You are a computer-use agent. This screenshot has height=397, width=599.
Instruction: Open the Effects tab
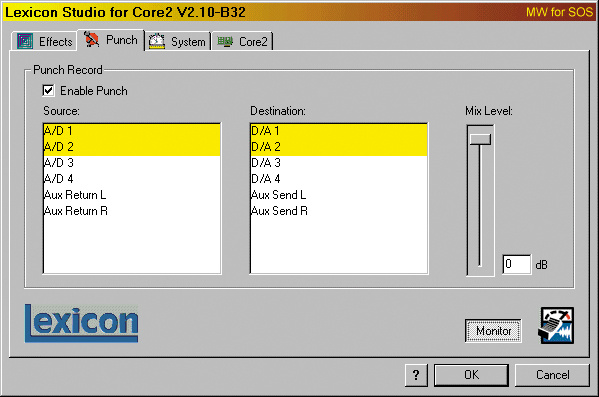pyautogui.click(x=44, y=42)
